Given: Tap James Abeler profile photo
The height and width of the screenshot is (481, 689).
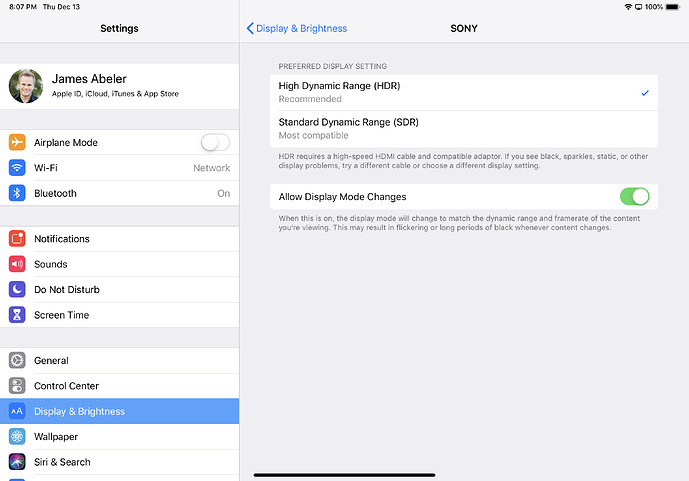Looking at the screenshot, I should click(x=26, y=86).
